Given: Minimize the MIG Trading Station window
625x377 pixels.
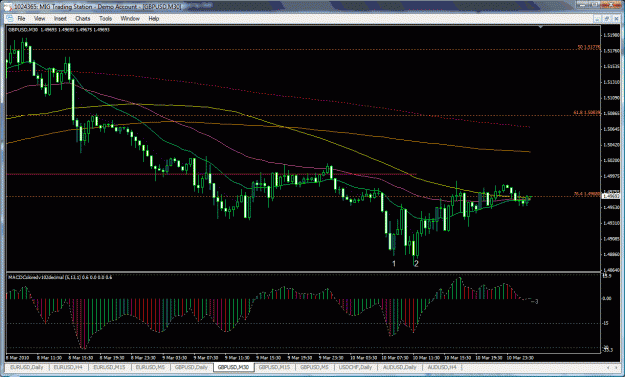Looking at the screenshot, I should (x=583, y=4).
